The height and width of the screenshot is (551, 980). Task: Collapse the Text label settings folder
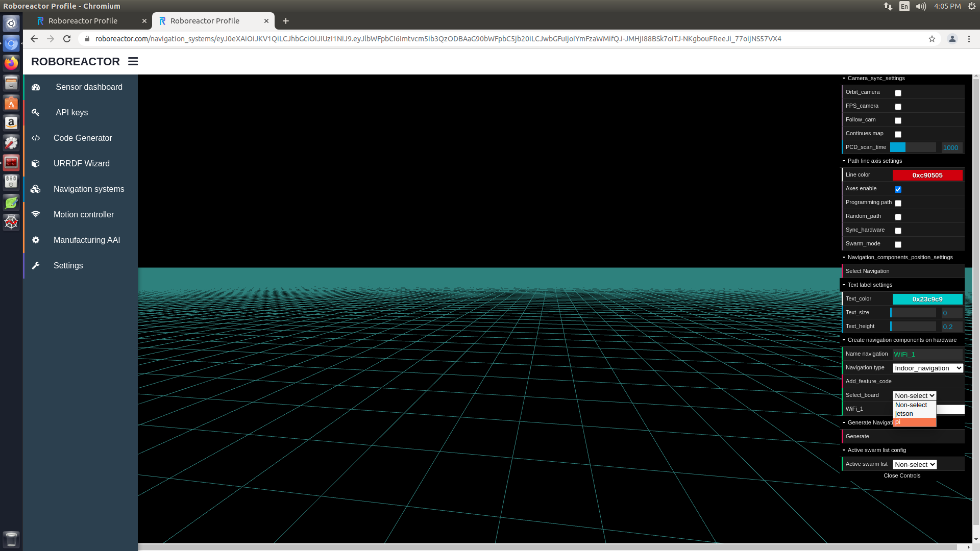coord(902,285)
